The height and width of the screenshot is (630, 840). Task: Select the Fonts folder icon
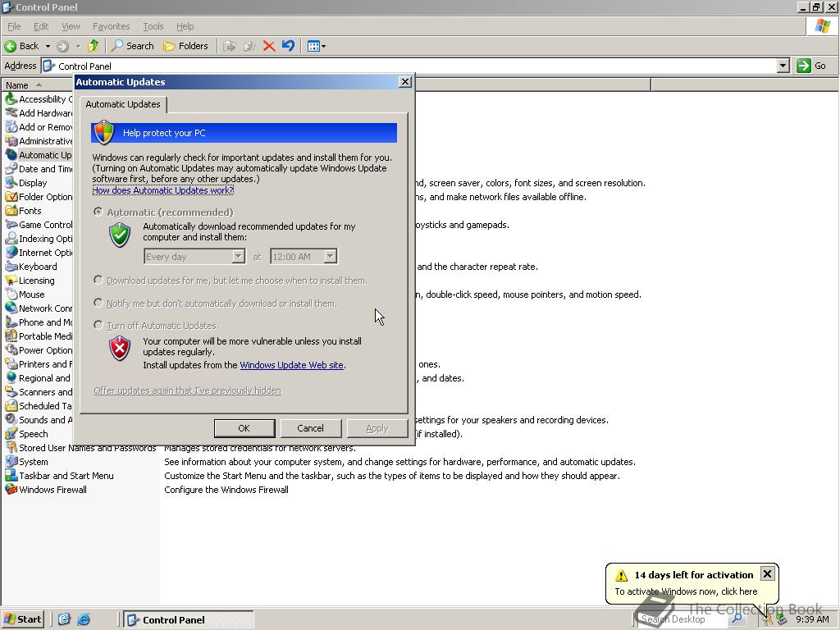11,211
